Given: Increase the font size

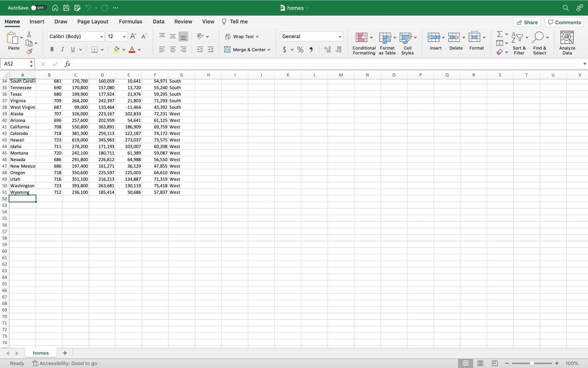Looking at the screenshot, I should tap(133, 36).
